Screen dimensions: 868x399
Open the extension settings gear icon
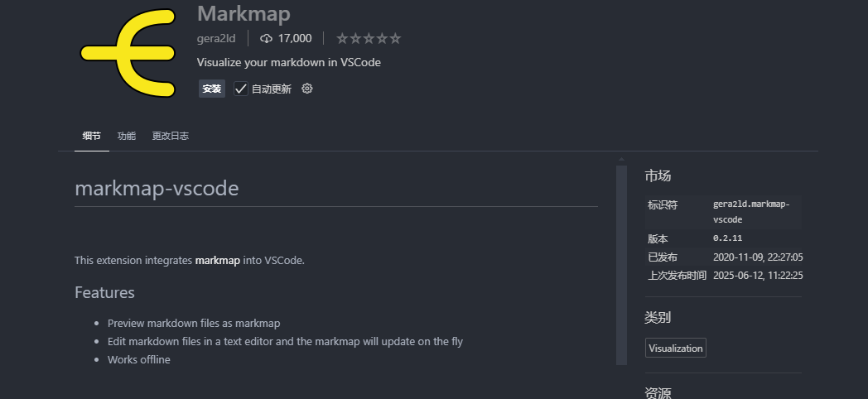click(x=307, y=89)
